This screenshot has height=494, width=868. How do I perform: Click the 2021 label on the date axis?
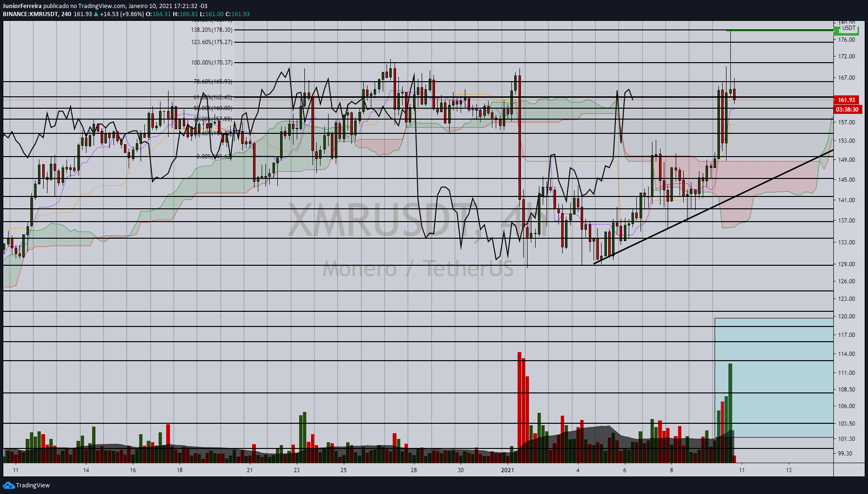508,470
